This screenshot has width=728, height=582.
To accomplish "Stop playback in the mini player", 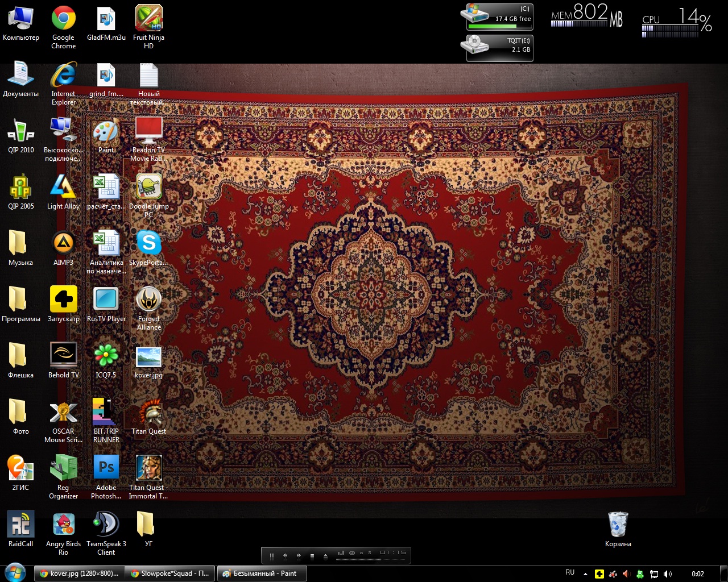I will [x=312, y=556].
